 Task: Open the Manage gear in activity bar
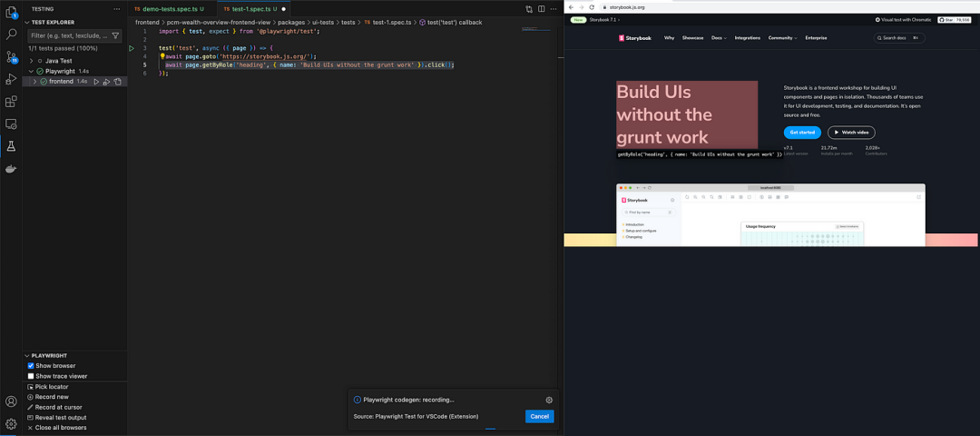(x=11, y=423)
